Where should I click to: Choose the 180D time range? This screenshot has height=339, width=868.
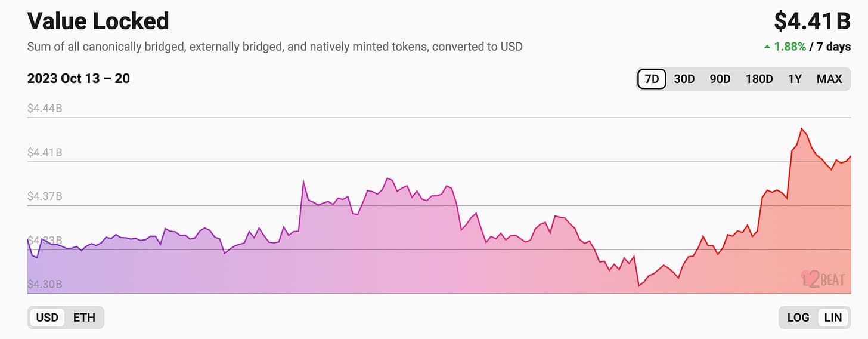759,79
